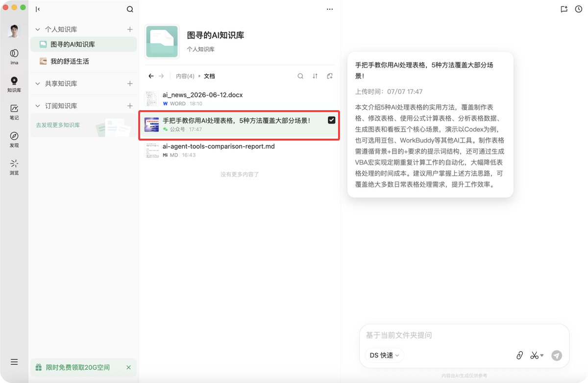Uncheck the 手把手教你用AI处理表格 checkbox
Screen dimensions: 588x383
[332, 120]
